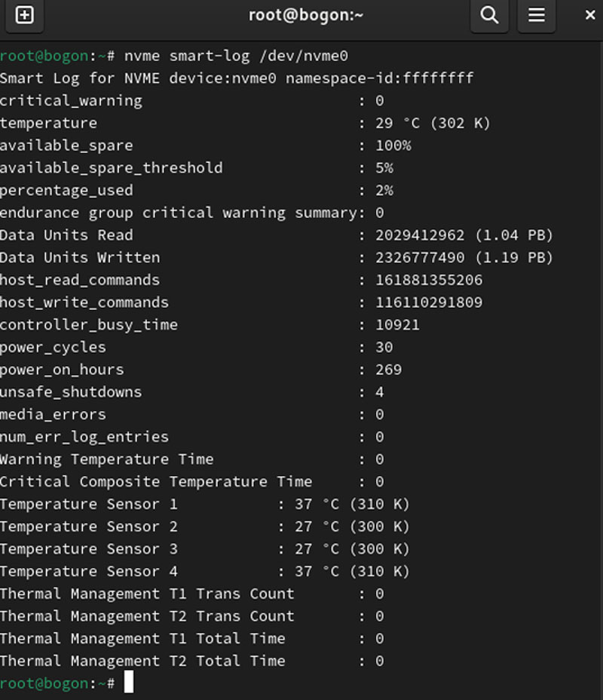Click the nvme smart-log command text
603x700 pixels.
[236, 57]
